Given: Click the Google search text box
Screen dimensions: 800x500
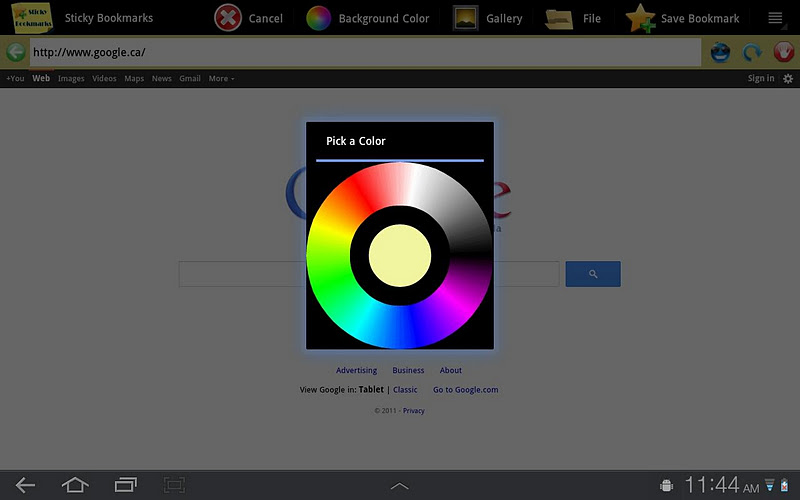Looking at the screenshot, I should pos(369,274).
